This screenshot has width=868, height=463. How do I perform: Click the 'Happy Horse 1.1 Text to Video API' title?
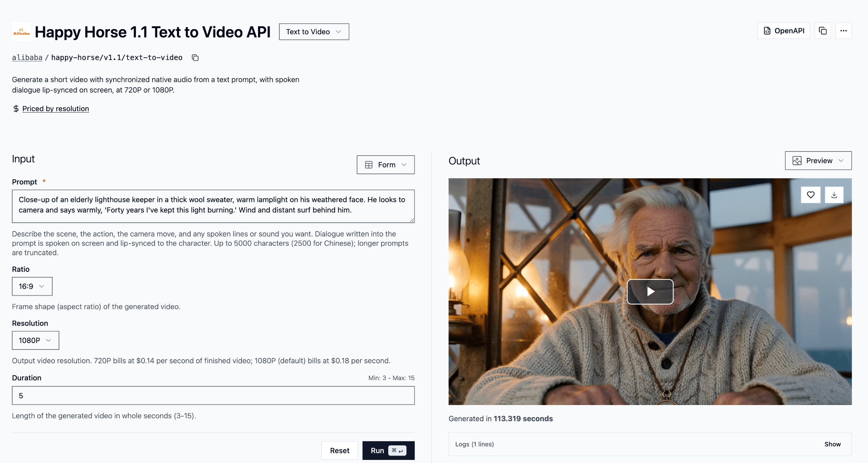pyautogui.click(x=153, y=32)
